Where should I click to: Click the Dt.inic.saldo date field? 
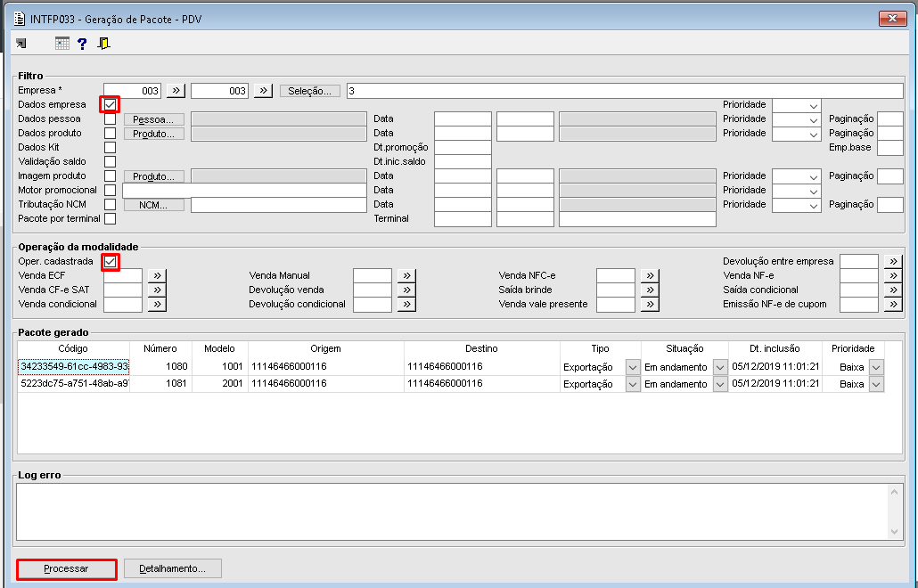pyautogui.click(x=463, y=162)
